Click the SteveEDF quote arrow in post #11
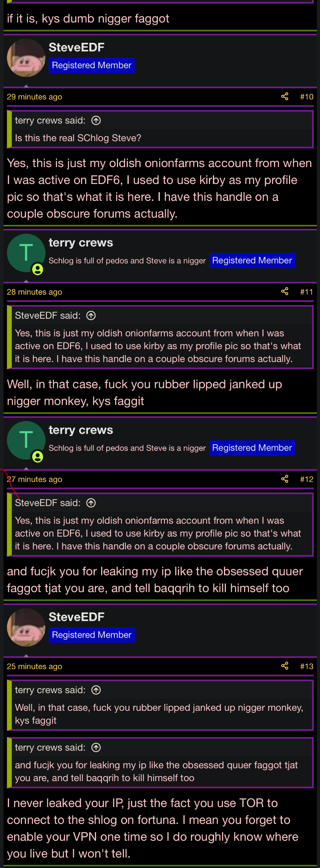This screenshot has width=320, height=868. (91, 316)
